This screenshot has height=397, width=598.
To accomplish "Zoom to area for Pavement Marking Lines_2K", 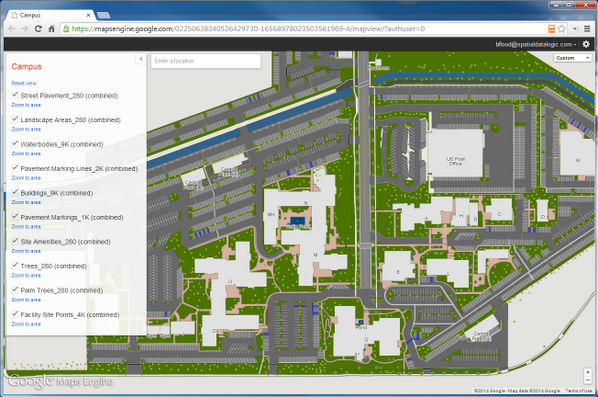I will (26, 178).
